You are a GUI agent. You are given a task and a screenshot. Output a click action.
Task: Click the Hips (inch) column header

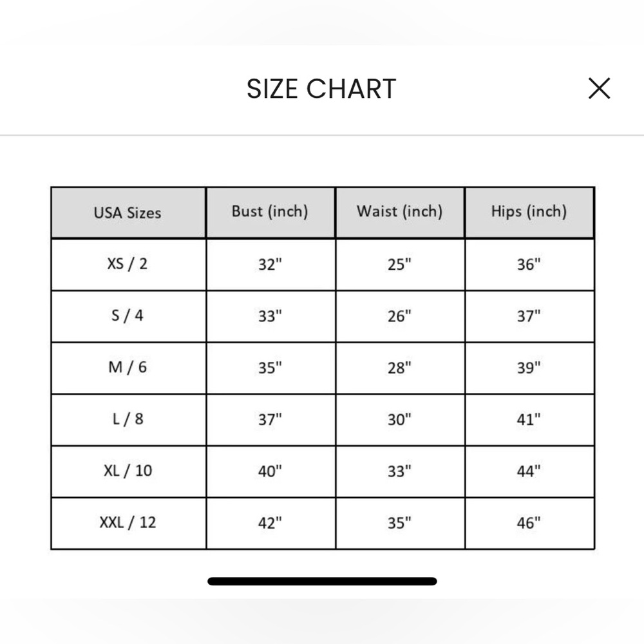(x=529, y=212)
